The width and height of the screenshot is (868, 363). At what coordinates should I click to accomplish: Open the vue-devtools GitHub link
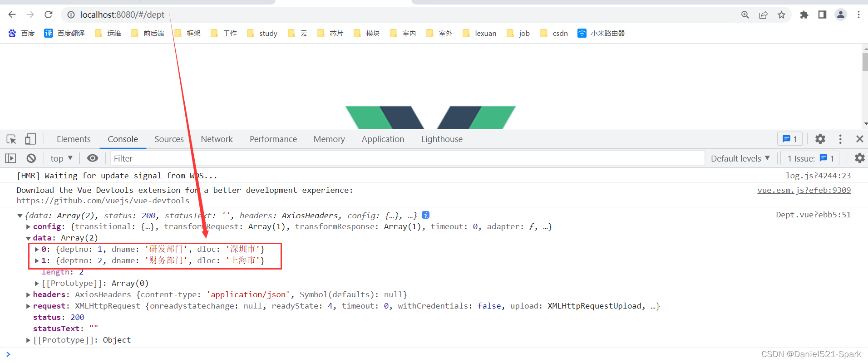103,201
